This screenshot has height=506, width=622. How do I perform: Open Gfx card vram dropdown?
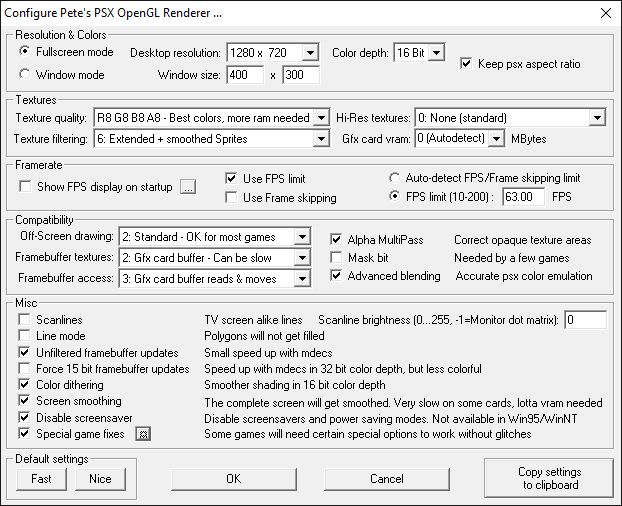496,139
